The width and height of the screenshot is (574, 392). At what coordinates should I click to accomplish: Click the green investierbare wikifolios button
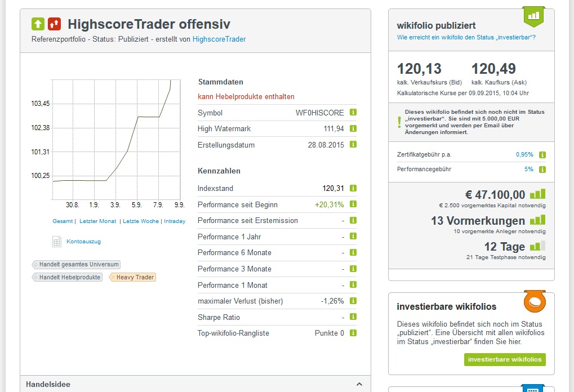[505, 359]
